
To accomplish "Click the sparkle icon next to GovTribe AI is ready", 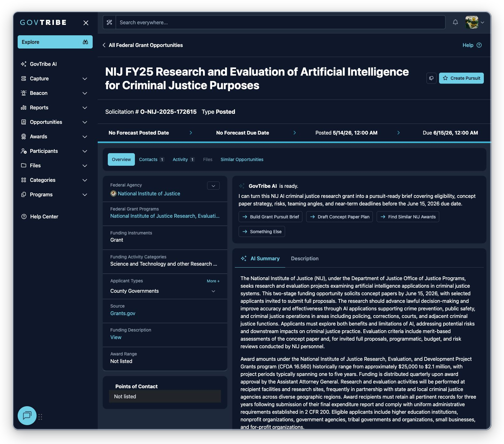I will pos(242,186).
